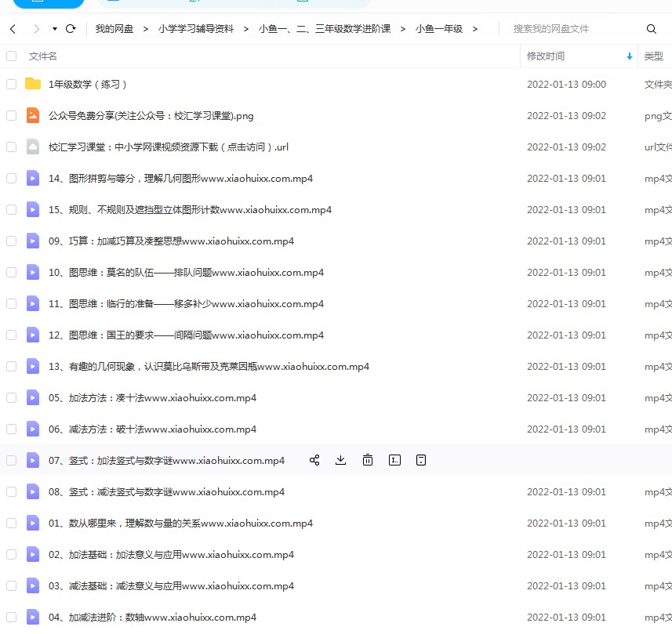
Task: Click the url file icon
Action: tap(33, 147)
